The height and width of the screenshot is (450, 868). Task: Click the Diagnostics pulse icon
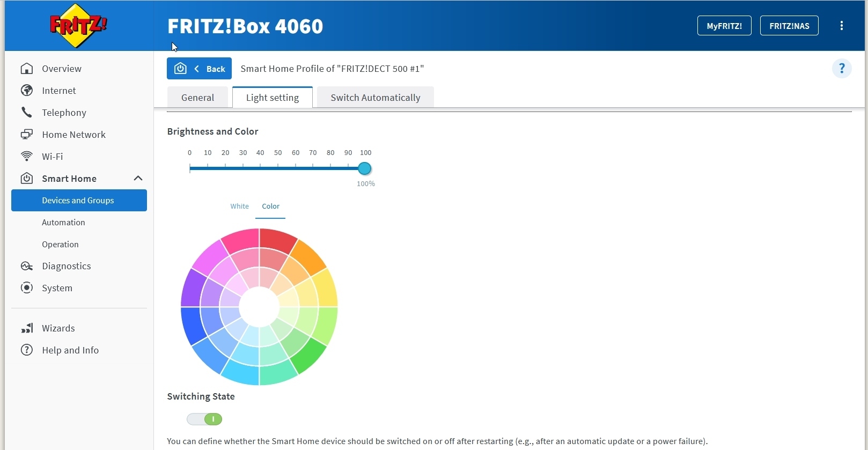[x=27, y=266]
